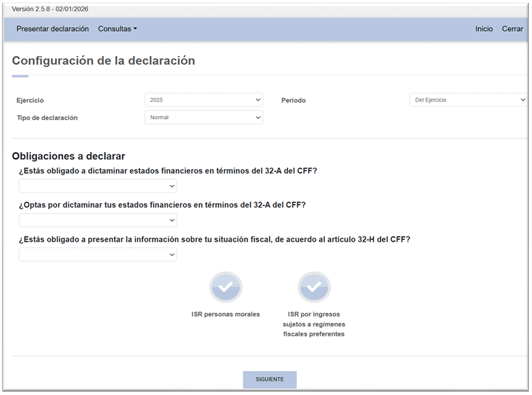The width and height of the screenshot is (532, 395).
Task: Open the Ejercicio dropdown showing 2025
Action: pyautogui.click(x=203, y=99)
